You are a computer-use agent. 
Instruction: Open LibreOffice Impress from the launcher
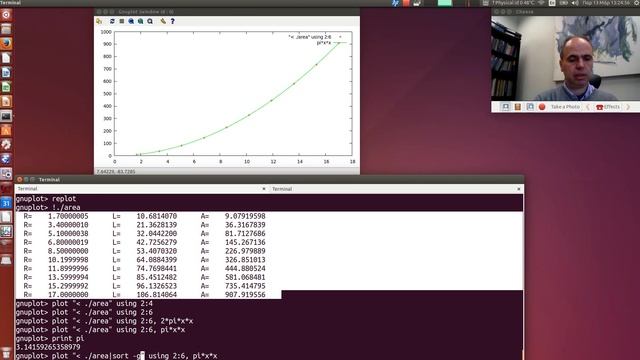click(x=6, y=101)
